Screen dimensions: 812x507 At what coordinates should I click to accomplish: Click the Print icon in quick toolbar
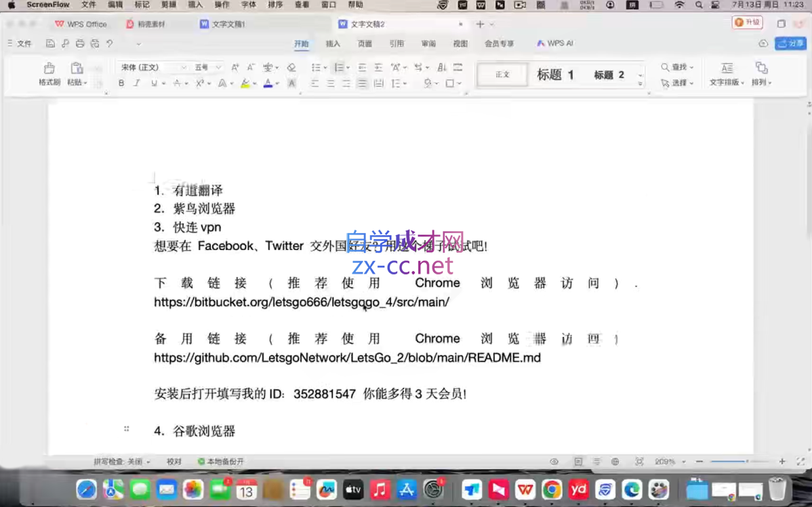[80, 43]
